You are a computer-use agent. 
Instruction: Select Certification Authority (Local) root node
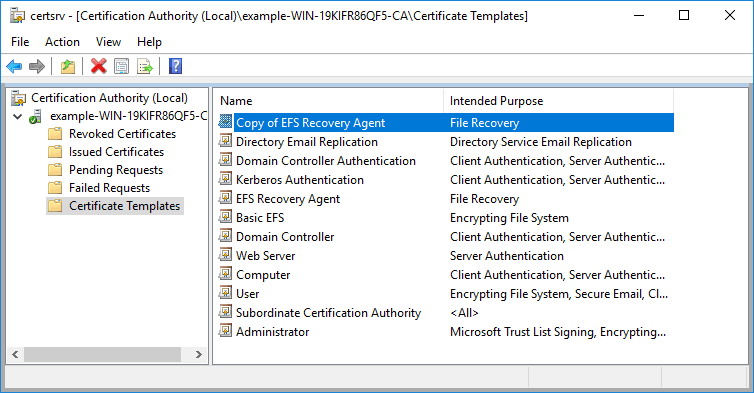click(109, 98)
